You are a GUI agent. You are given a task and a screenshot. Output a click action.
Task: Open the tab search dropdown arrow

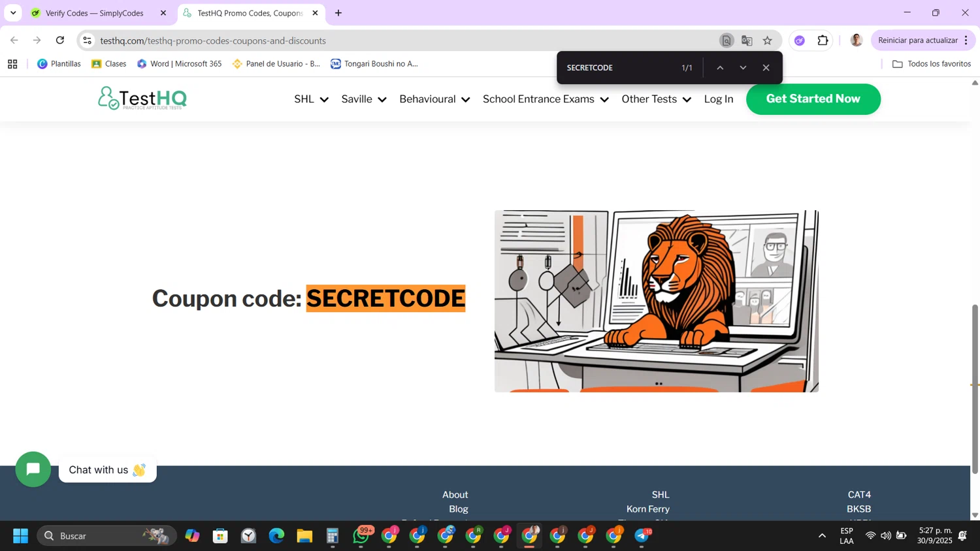13,13
